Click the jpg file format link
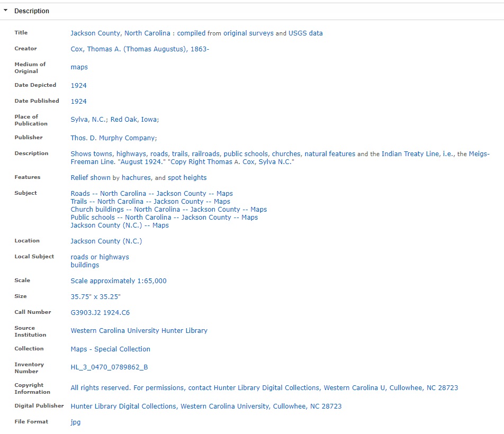 click(x=75, y=422)
